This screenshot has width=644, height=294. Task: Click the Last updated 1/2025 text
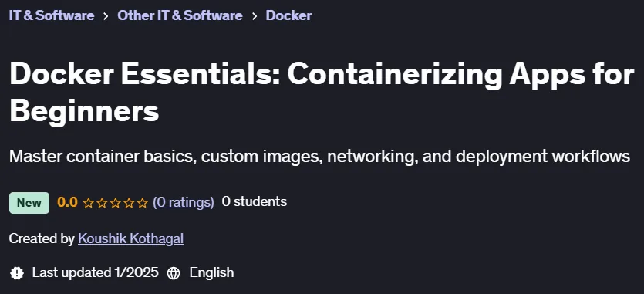click(96, 272)
